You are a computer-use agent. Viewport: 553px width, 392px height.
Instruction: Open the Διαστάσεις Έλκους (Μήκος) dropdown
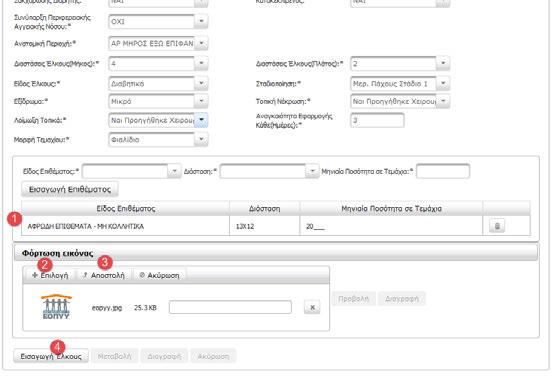coord(201,64)
